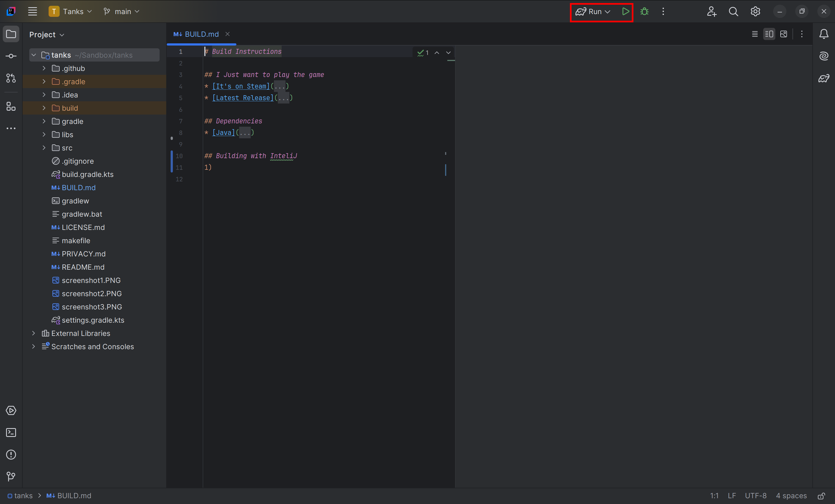Open the Run configuration dropdown
The width and height of the screenshot is (835, 504).
pyautogui.click(x=593, y=12)
